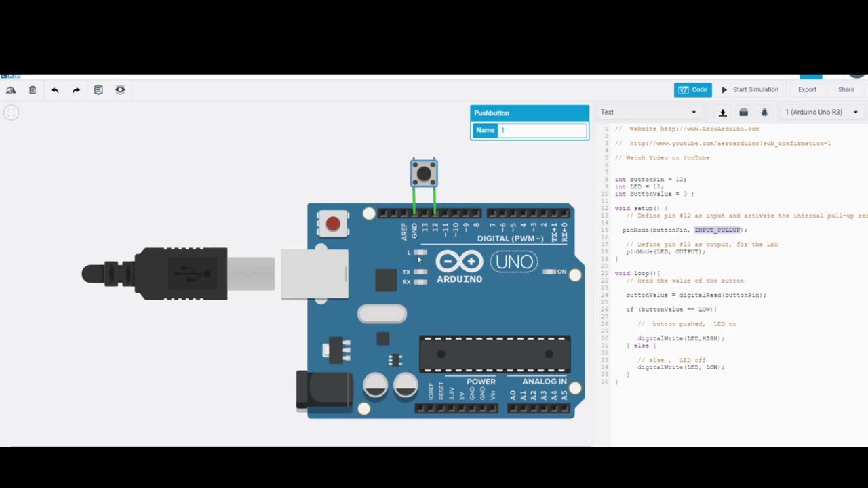Click code line 'int buttonPin = 12;'

pos(650,180)
